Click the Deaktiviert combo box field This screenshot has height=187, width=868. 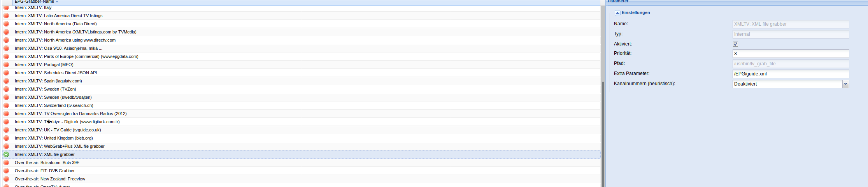pyautogui.click(x=787, y=84)
